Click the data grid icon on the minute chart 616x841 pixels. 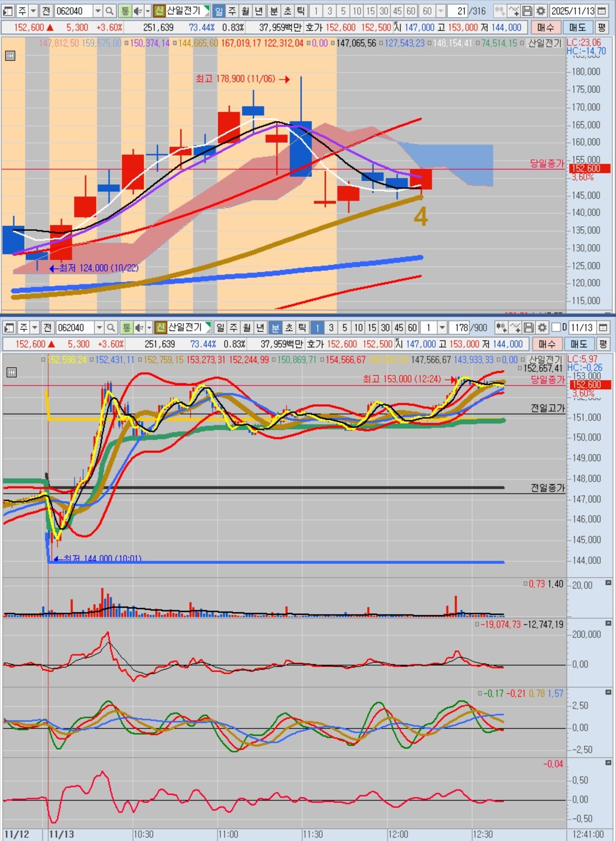coord(11,372)
